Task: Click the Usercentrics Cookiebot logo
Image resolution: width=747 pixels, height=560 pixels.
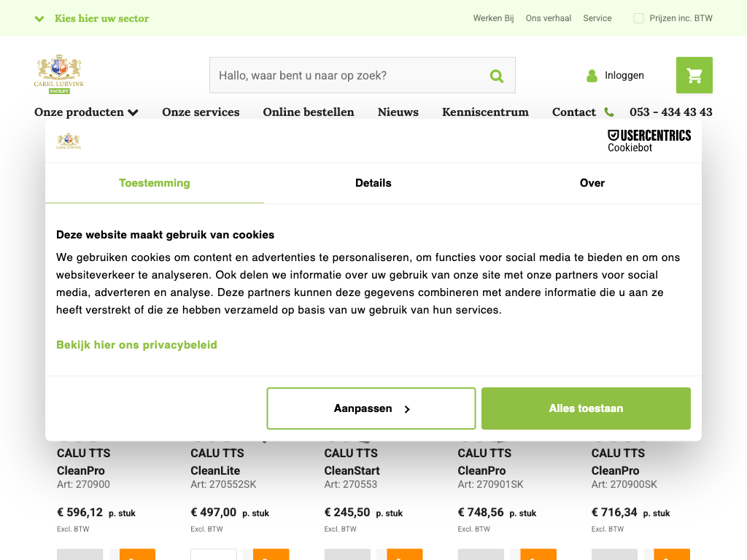Action: 649,141
